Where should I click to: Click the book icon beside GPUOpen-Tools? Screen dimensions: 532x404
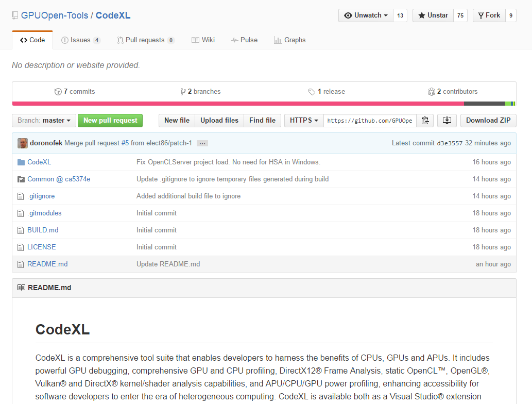(14, 14)
